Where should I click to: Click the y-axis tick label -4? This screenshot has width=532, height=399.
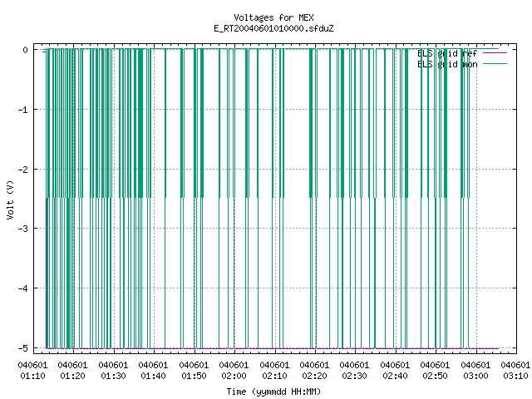[x=22, y=288]
